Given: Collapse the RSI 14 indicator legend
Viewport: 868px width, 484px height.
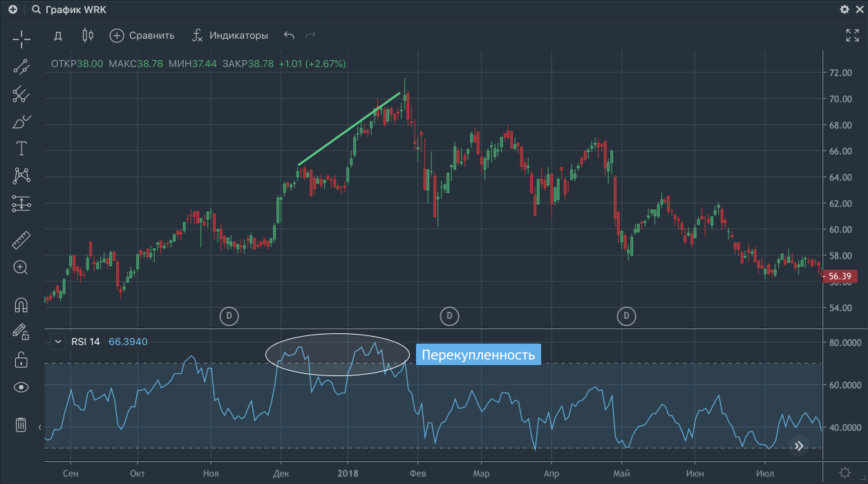Looking at the screenshot, I should (58, 341).
